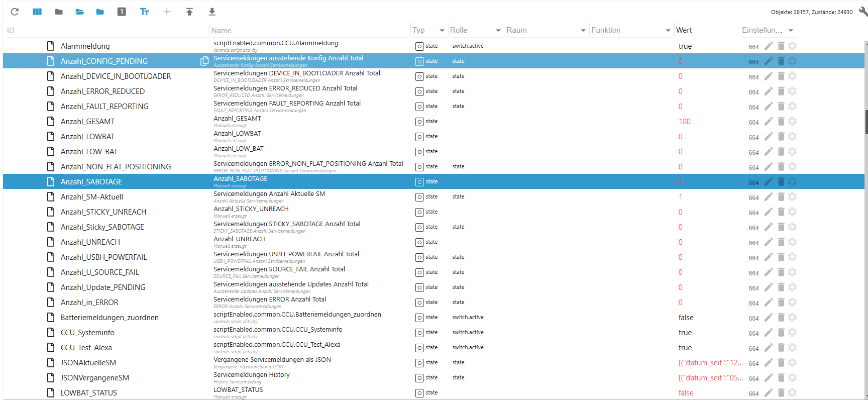Delete the CCU_Test_Alexa object
The width and height of the screenshot is (868, 400).
(781, 348)
